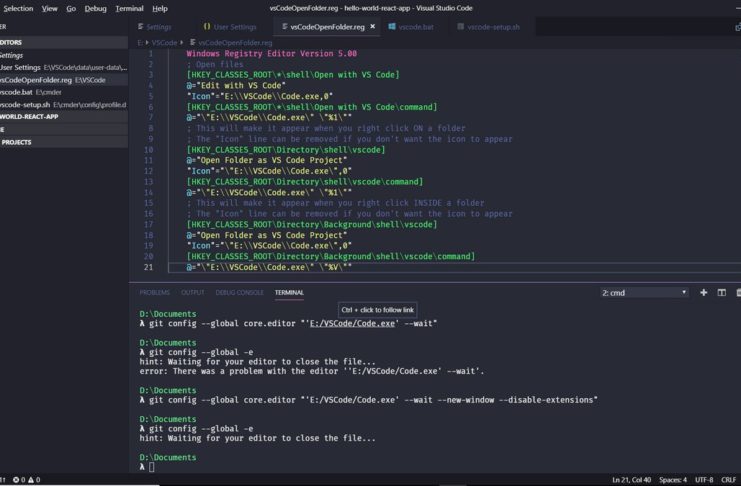
Task: Switch to the vscode-setup.sh tab
Action: pyautogui.click(x=493, y=27)
